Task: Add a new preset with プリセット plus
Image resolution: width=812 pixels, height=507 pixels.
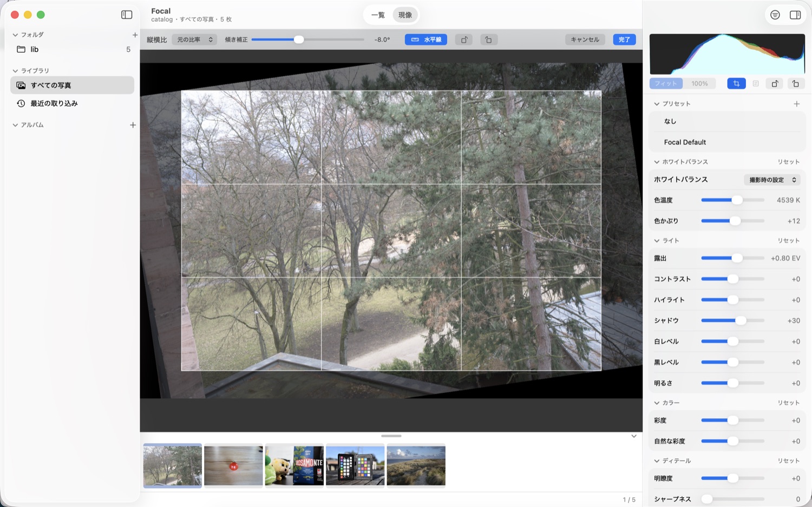Action: coord(796,104)
